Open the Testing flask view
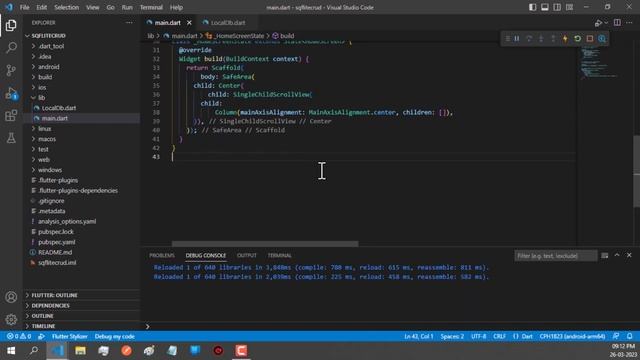Image resolution: width=640 pixels, height=360 pixels. pyautogui.click(x=11, y=138)
